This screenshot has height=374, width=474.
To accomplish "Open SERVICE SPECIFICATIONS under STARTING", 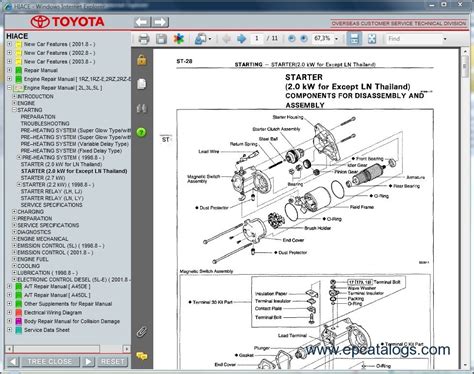I will (51, 205).
